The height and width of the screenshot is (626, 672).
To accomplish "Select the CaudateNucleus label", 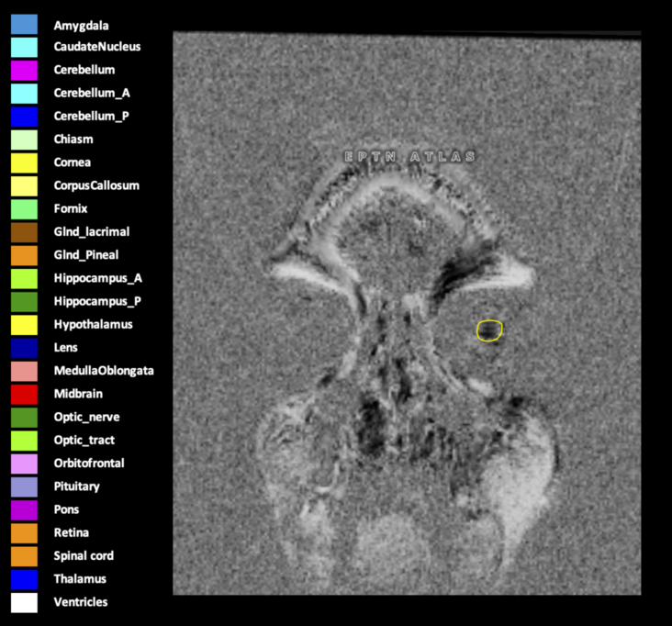I will 97,46.
